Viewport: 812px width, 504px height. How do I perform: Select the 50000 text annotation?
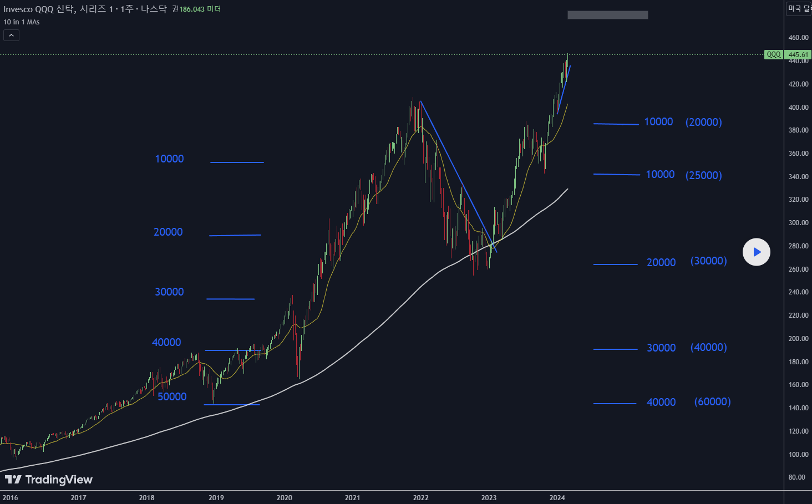(x=172, y=396)
